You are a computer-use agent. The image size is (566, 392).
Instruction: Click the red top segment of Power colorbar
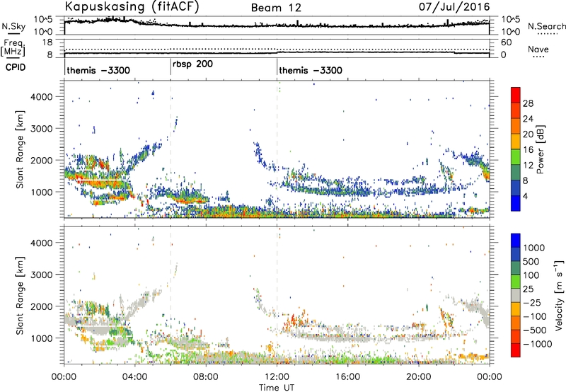[516, 95]
